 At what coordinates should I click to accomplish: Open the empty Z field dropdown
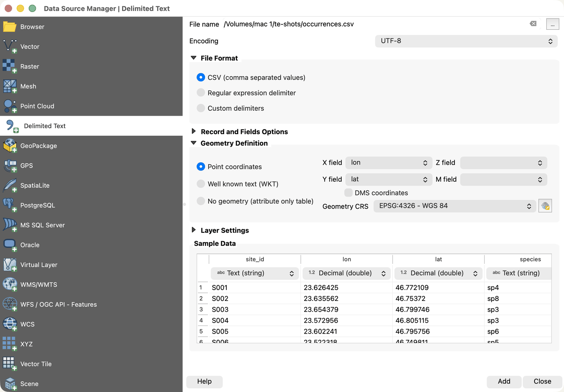[x=504, y=163]
